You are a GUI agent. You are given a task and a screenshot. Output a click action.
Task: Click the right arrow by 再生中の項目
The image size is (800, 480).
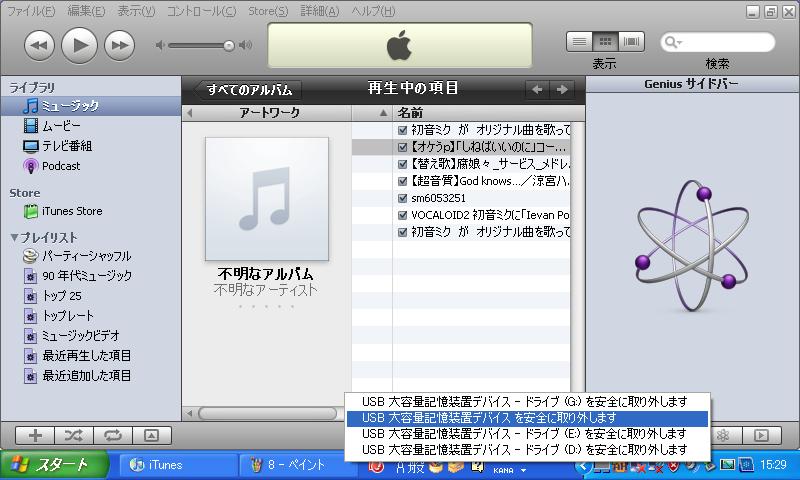click(x=562, y=89)
